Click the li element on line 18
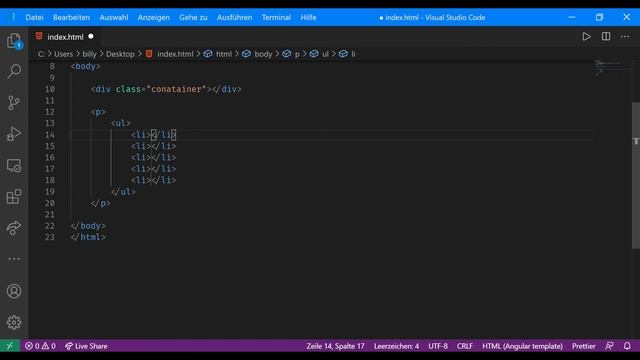 (153, 180)
